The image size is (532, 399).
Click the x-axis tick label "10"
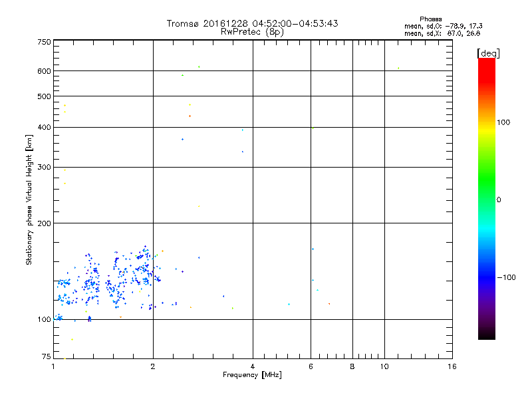(384, 366)
